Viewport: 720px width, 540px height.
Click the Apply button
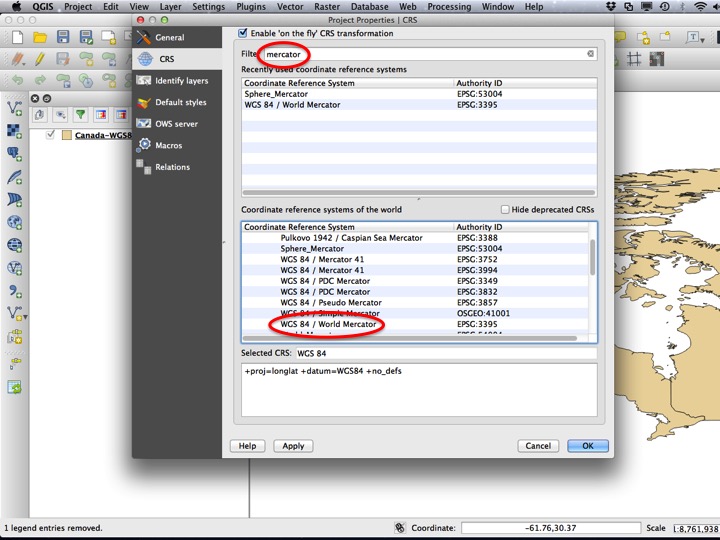coord(293,445)
